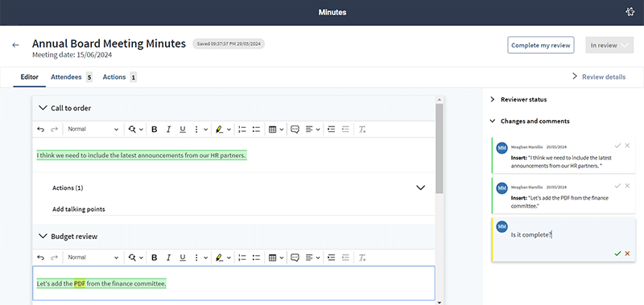Click Complete my review button
The height and width of the screenshot is (305, 644).
pos(540,45)
